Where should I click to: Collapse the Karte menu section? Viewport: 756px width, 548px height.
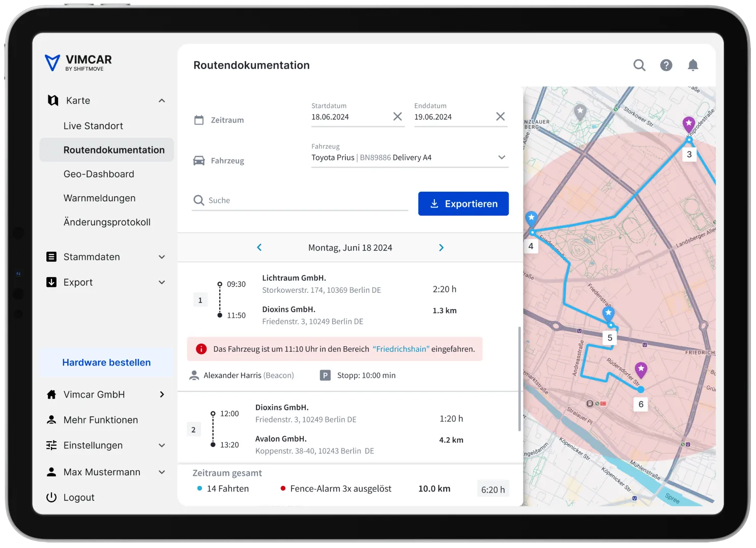tap(162, 101)
